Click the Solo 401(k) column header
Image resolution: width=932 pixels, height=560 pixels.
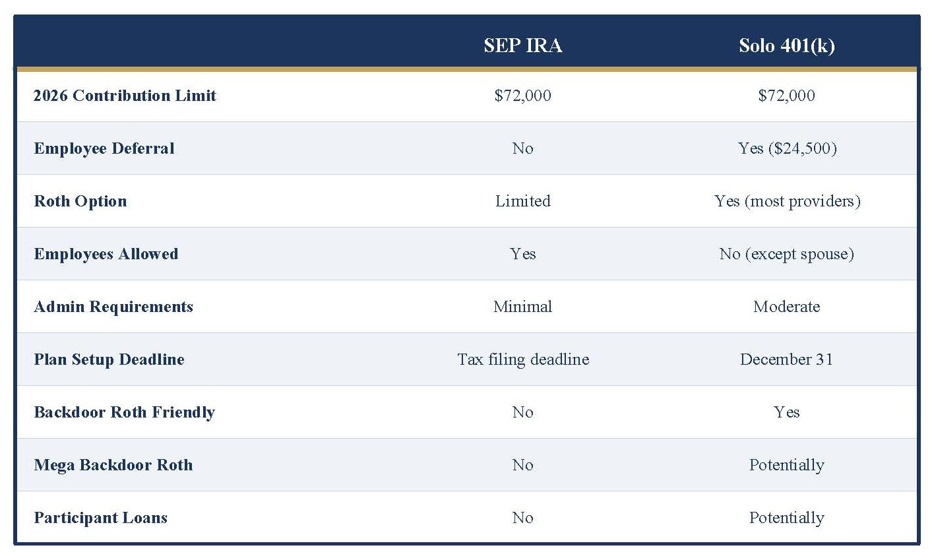tap(786, 46)
